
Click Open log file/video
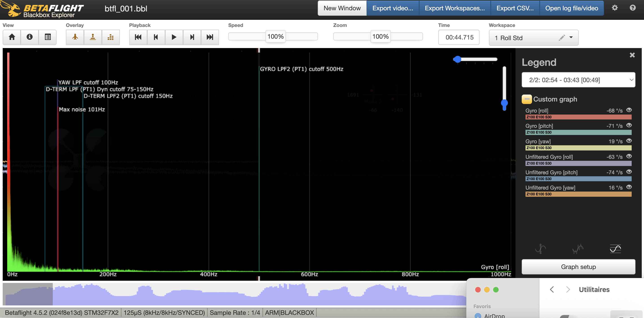(572, 8)
